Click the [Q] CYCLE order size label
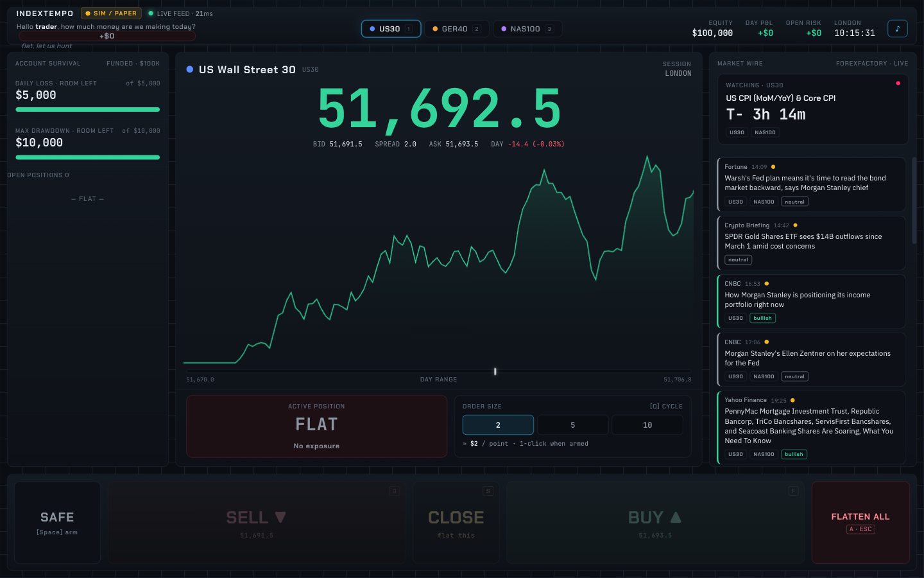This screenshot has width=924, height=578. (x=666, y=407)
